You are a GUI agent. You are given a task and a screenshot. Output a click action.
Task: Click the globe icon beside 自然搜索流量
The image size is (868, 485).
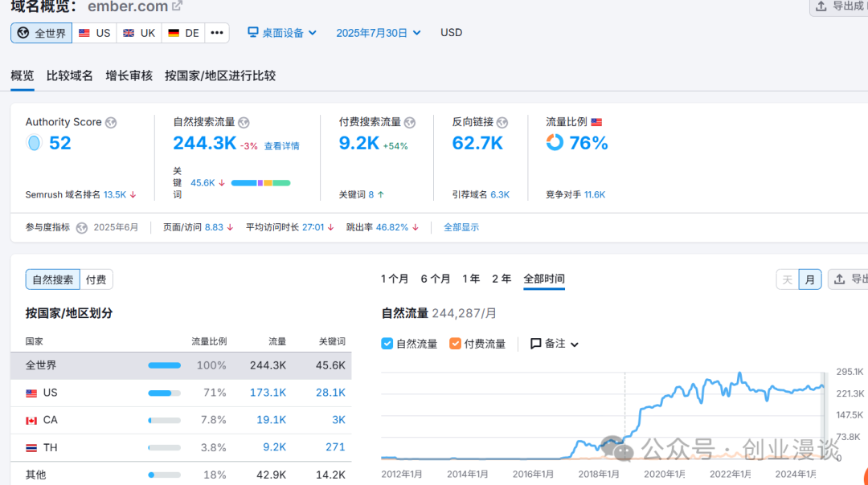point(244,122)
